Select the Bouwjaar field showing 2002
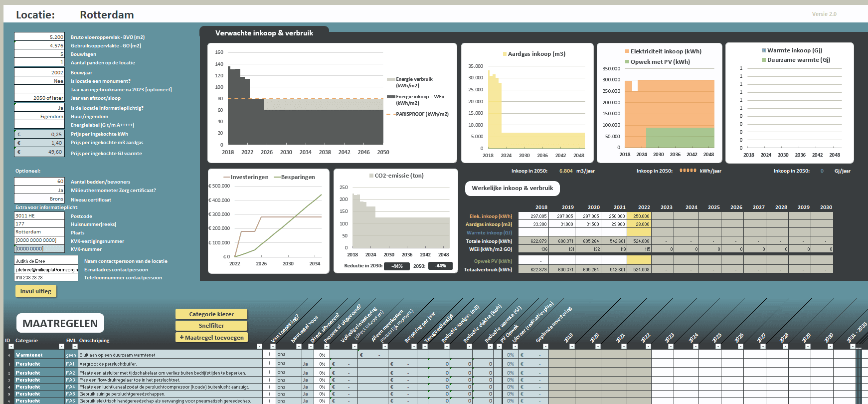Viewport: 868px width, 404px height. click(x=39, y=72)
